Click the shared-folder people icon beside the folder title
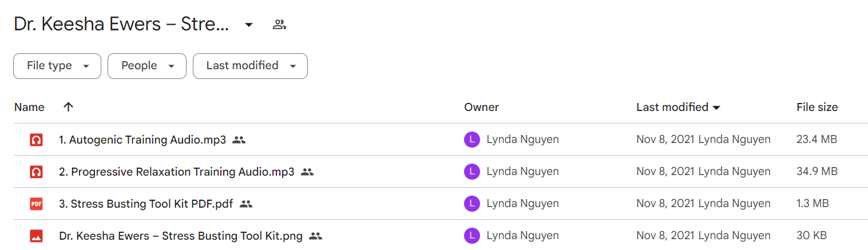The image size is (868, 250). point(279,25)
